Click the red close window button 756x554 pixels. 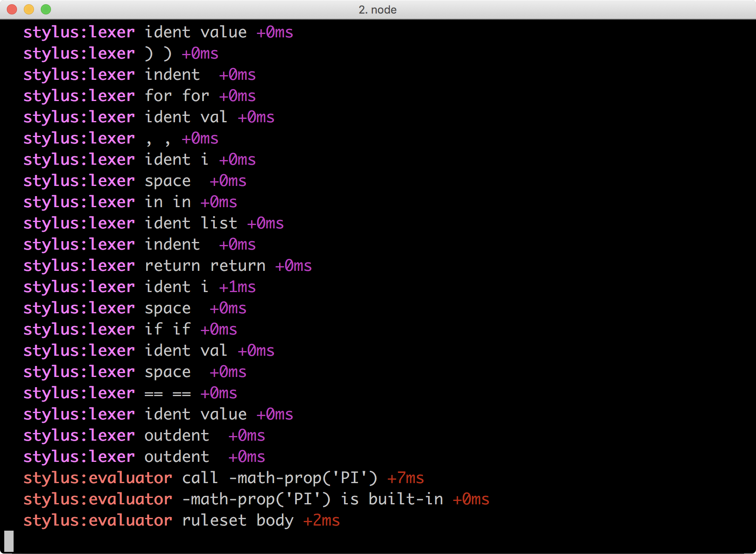[12, 9]
